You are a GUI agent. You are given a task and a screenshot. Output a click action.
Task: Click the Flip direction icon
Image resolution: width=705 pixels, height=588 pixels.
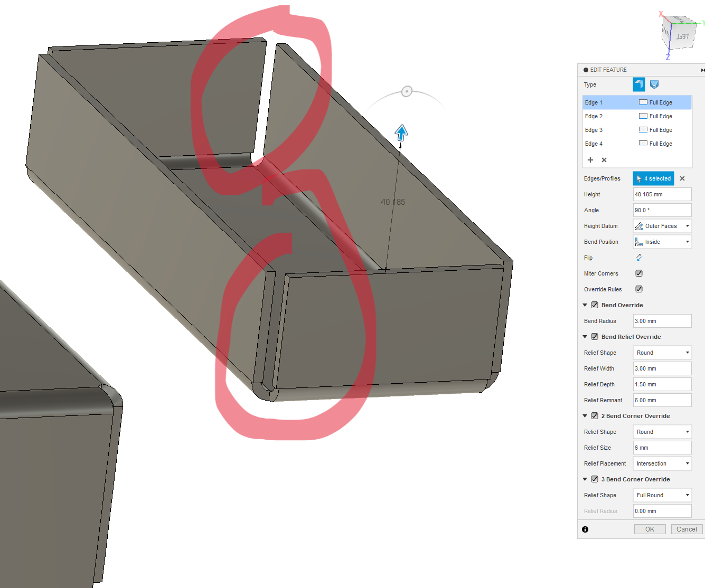(639, 258)
